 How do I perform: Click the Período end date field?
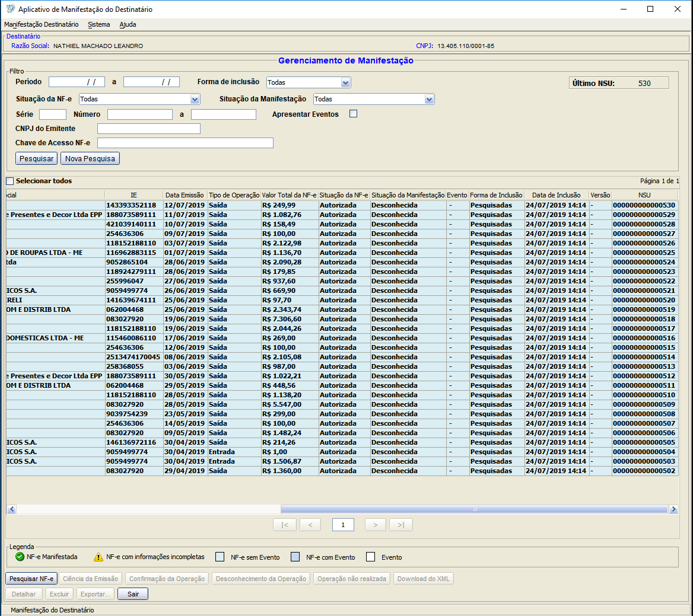pos(152,82)
